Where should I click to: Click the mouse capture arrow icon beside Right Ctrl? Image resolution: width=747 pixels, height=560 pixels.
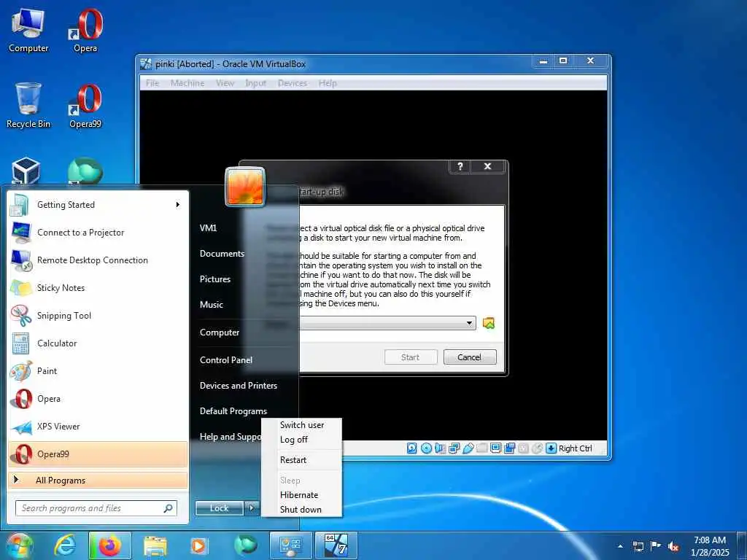click(x=551, y=448)
